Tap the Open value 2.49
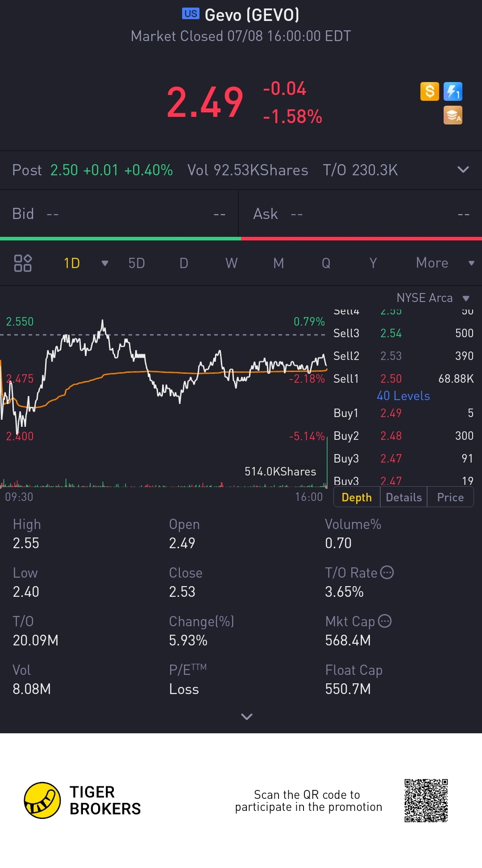482x868 pixels. point(182,543)
